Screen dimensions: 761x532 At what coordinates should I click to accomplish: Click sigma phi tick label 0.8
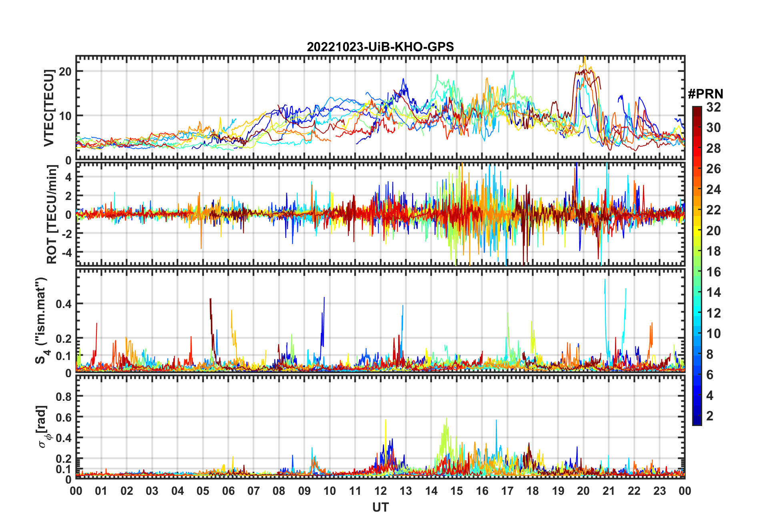coord(64,396)
